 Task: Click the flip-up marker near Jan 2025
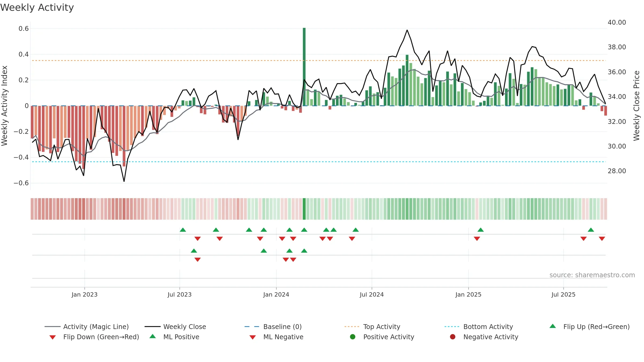(x=481, y=230)
